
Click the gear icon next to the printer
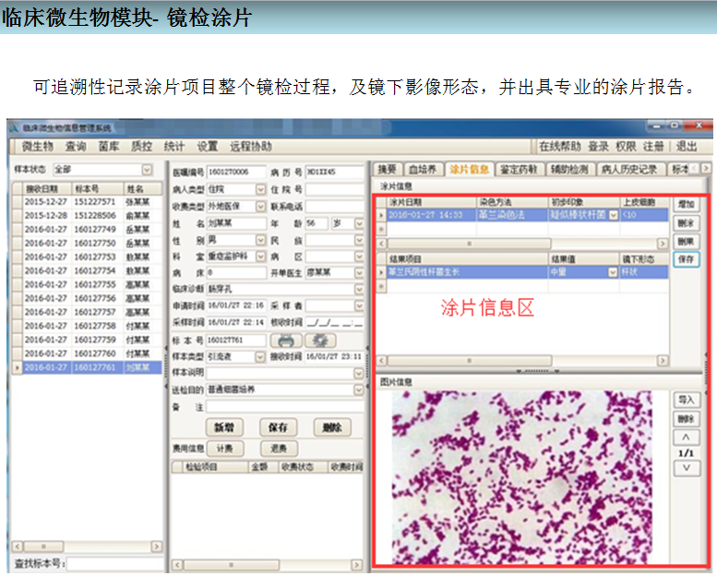tap(320, 341)
